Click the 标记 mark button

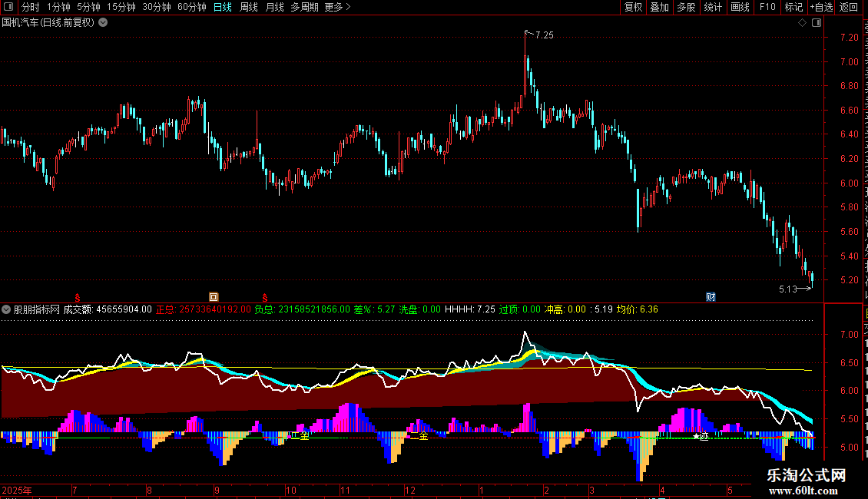coord(793,7)
